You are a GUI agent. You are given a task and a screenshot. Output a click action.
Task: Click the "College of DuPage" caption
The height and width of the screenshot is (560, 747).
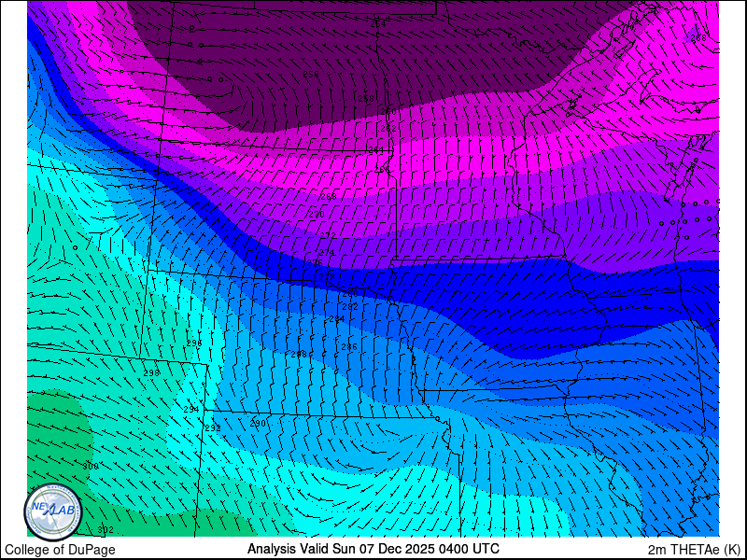point(60,550)
